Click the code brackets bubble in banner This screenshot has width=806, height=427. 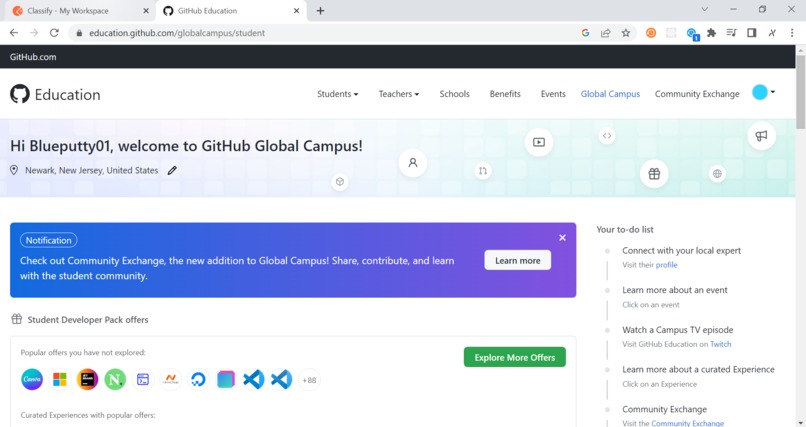click(607, 136)
